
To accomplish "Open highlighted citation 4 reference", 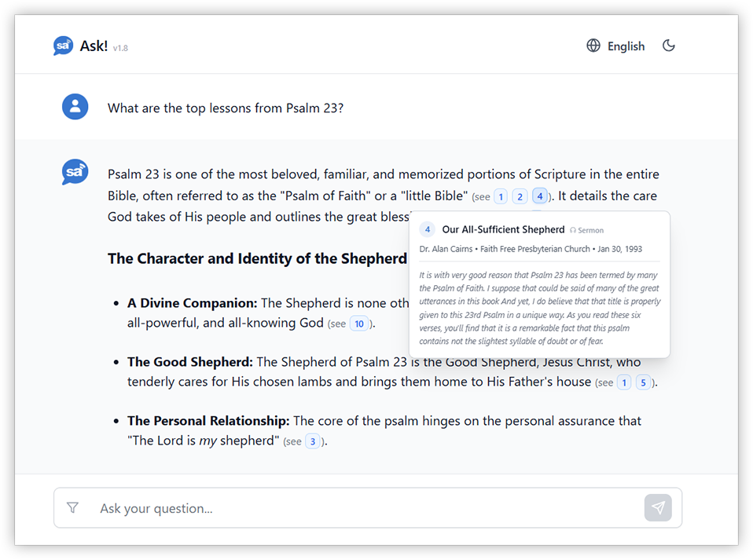I will coord(540,196).
